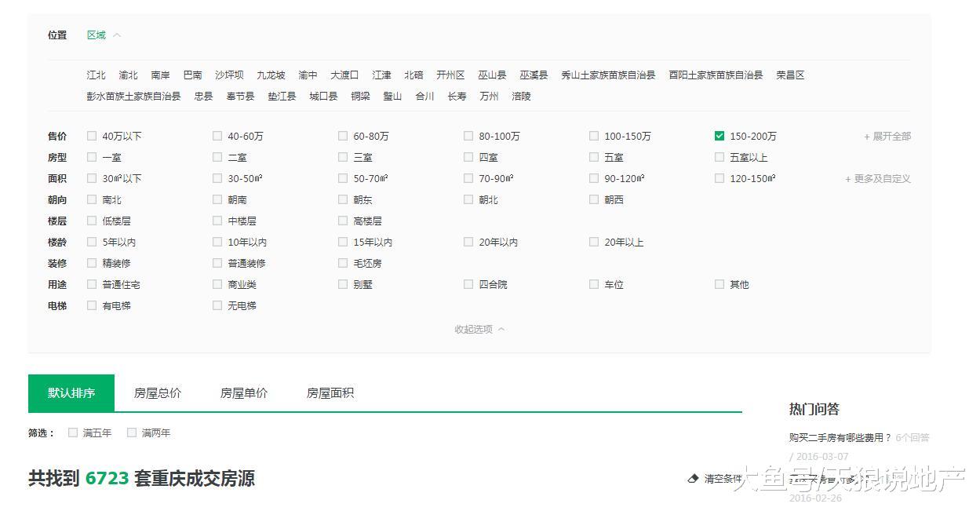Check the 5年以内 building age filter
This screenshot has height=511, width=980.
pos(92,242)
